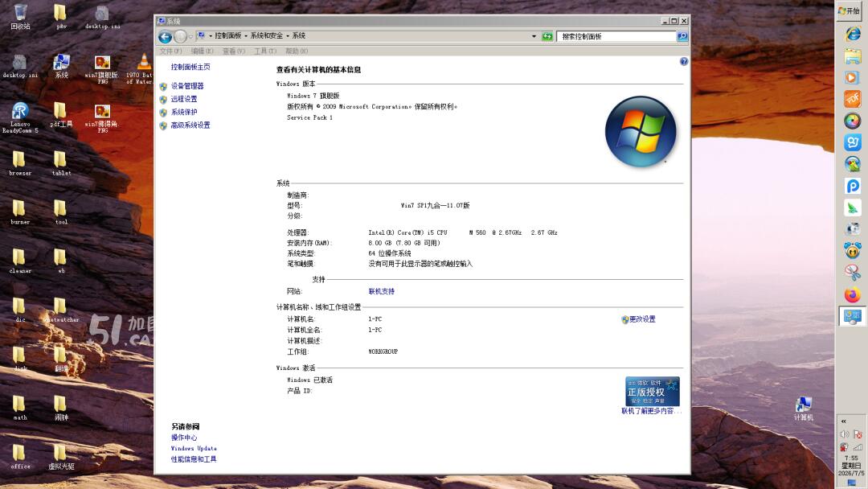
Task: Select the 计算机 desktop icon
Action: click(x=803, y=409)
